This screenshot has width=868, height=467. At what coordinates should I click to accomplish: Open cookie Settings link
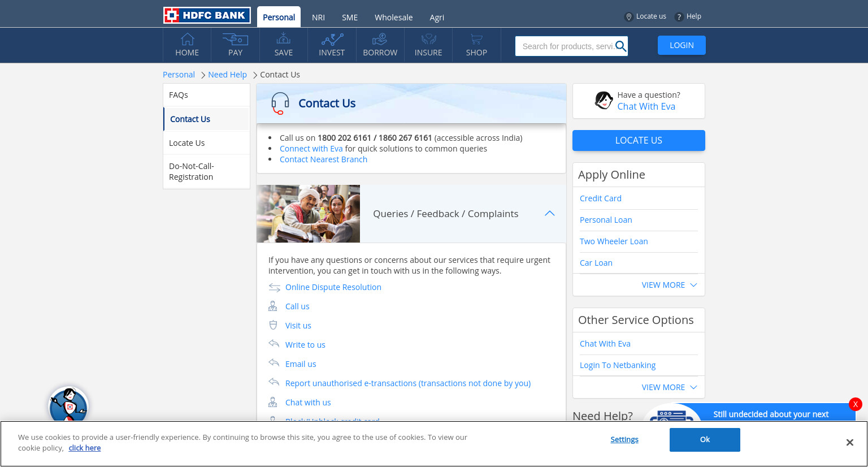624,439
